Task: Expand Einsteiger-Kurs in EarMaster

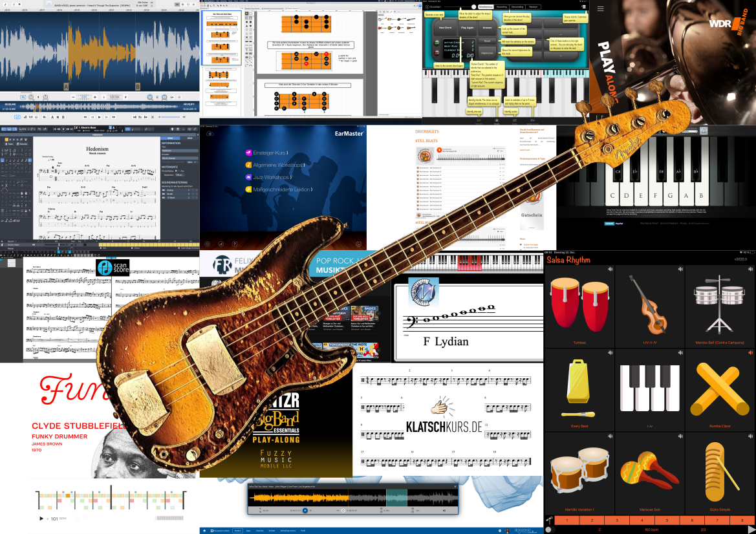Action: [x=266, y=153]
